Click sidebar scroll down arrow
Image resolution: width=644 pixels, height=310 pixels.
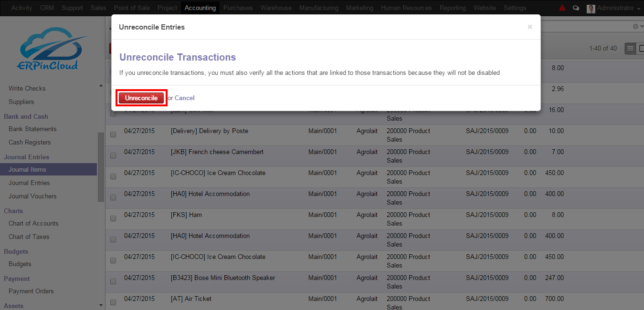click(x=101, y=305)
